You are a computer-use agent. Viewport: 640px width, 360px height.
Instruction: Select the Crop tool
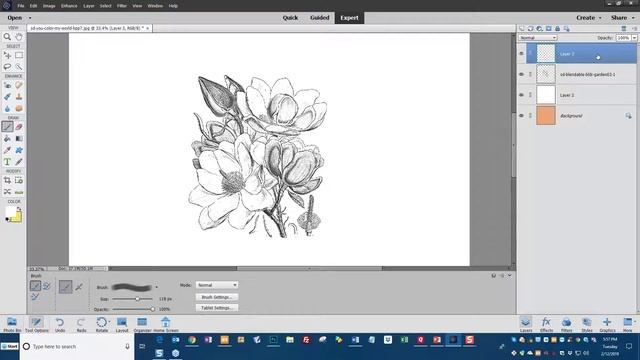(x=7, y=180)
